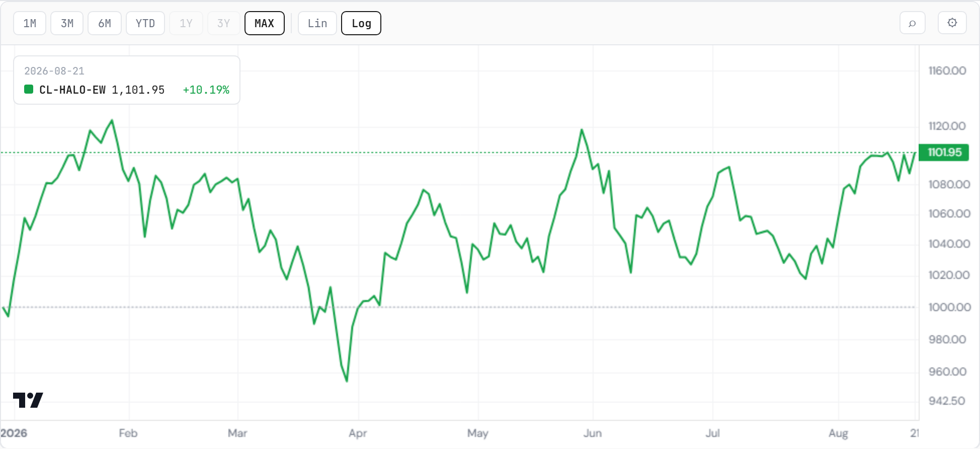The image size is (980, 449).
Task: Click the 2026 time axis label
Action: point(14,433)
